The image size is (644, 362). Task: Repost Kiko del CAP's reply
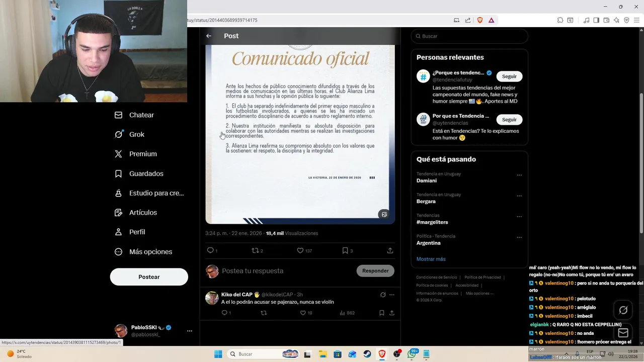(263, 313)
